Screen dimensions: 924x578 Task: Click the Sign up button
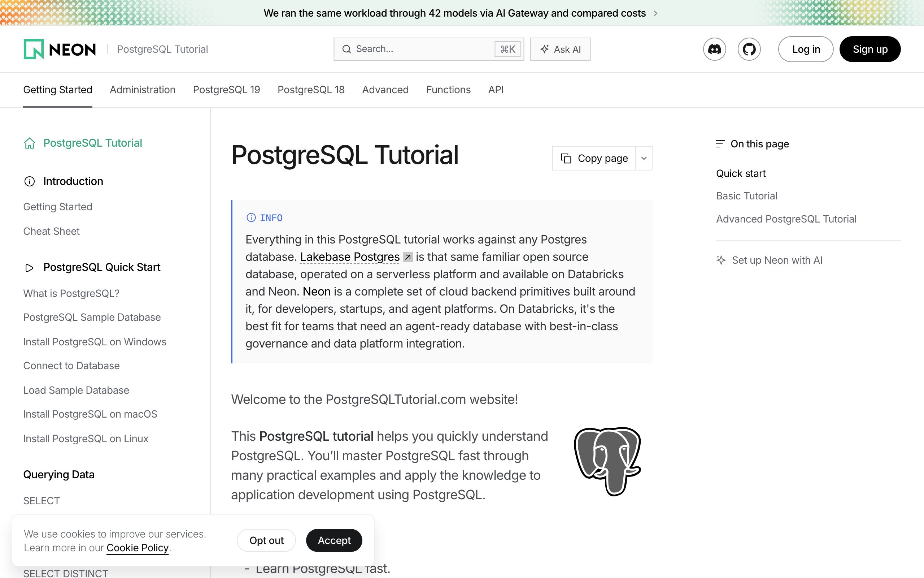[870, 49]
